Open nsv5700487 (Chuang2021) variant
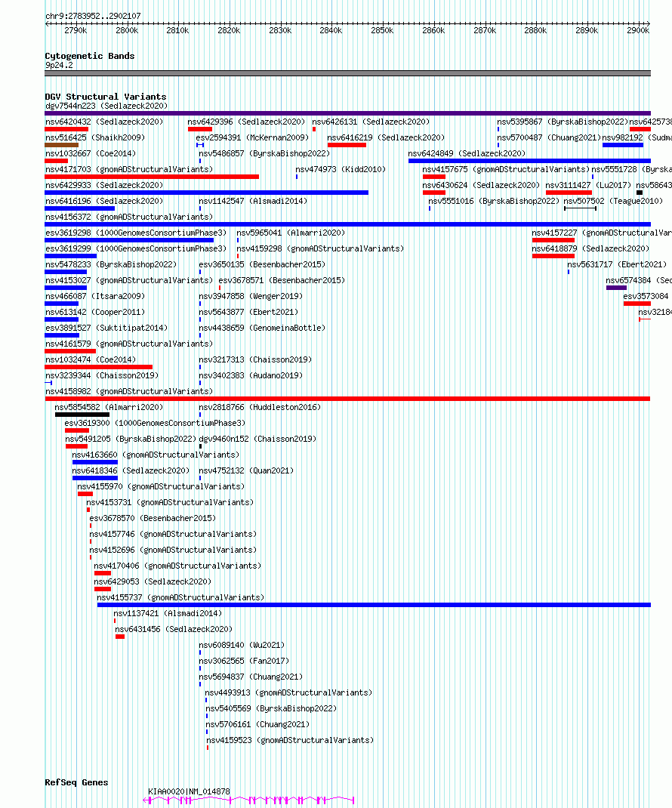Screen dimensions: 672x808 click(550, 137)
